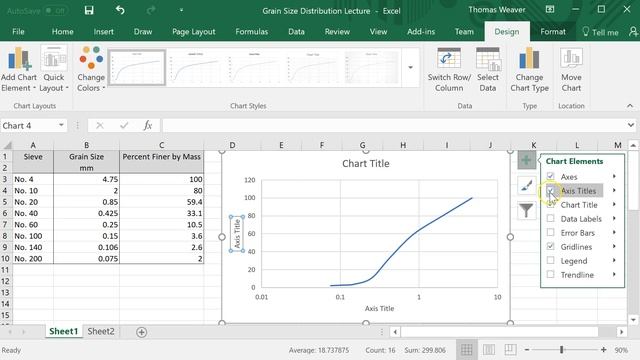Click the Tell me lightbulb icon

coord(586,31)
